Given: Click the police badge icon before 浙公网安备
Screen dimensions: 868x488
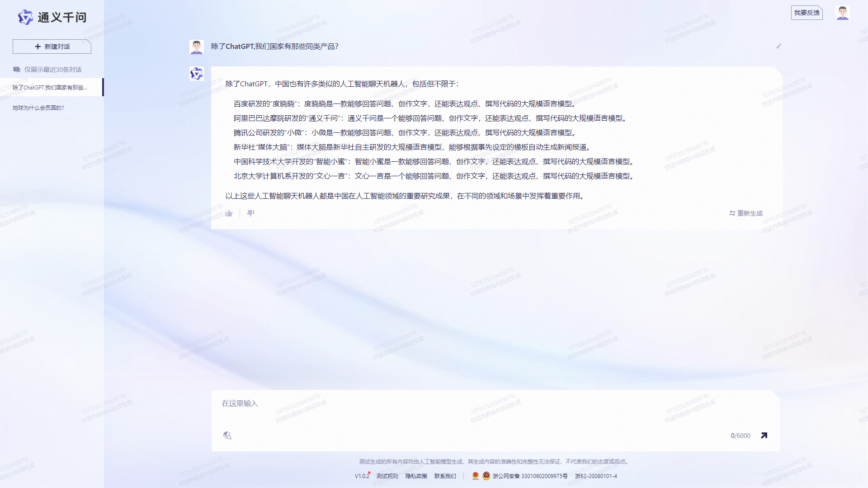Looking at the screenshot, I should tap(486, 476).
